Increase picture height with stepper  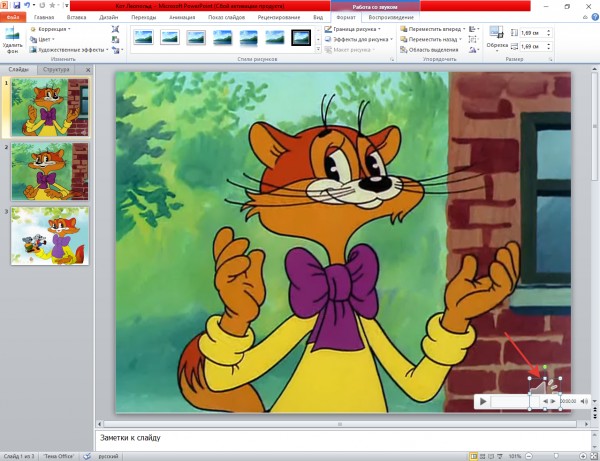549,31
